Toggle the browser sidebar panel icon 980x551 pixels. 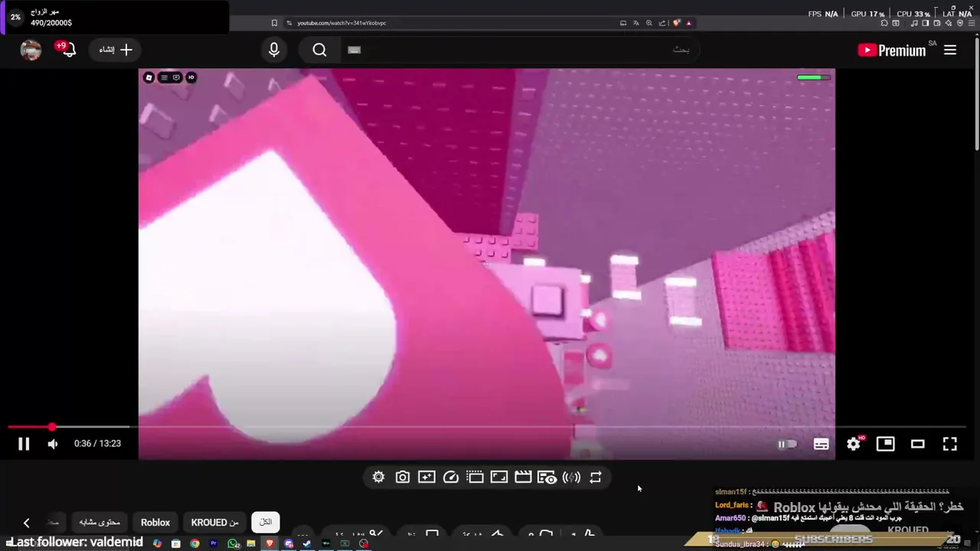tap(925, 23)
